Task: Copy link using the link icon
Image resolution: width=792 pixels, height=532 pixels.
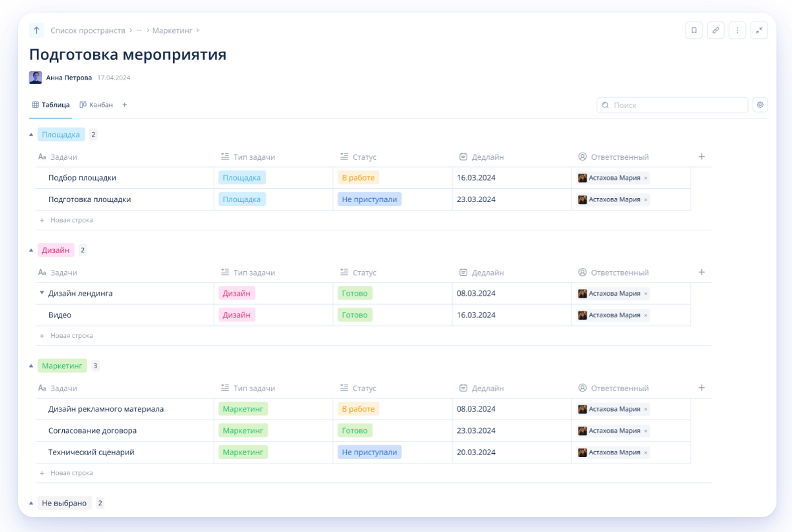Action: pos(716,30)
